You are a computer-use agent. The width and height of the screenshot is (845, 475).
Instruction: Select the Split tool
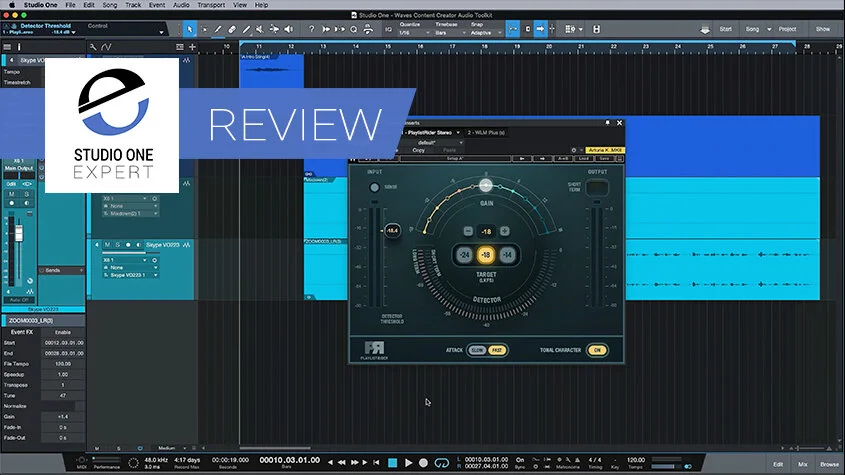tap(218, 29)
